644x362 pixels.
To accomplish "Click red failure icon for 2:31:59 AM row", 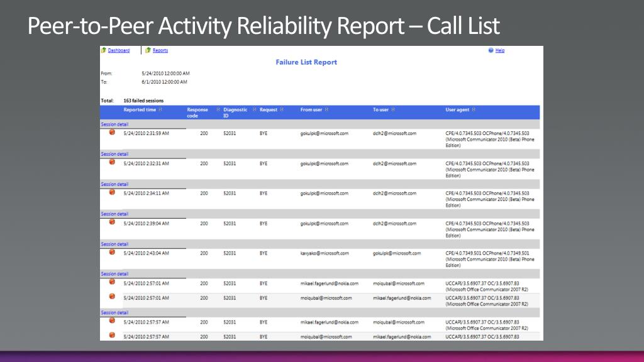I will [x=112, y=132].
